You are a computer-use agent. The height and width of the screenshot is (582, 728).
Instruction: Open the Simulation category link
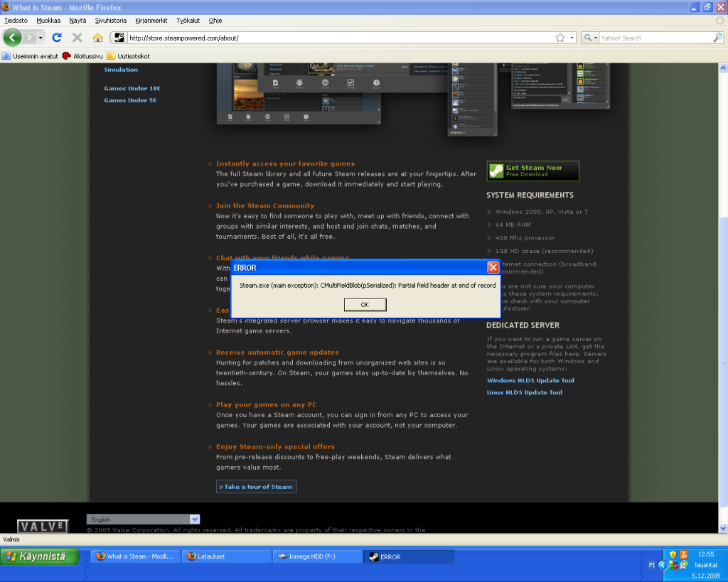tap(121, 70)
